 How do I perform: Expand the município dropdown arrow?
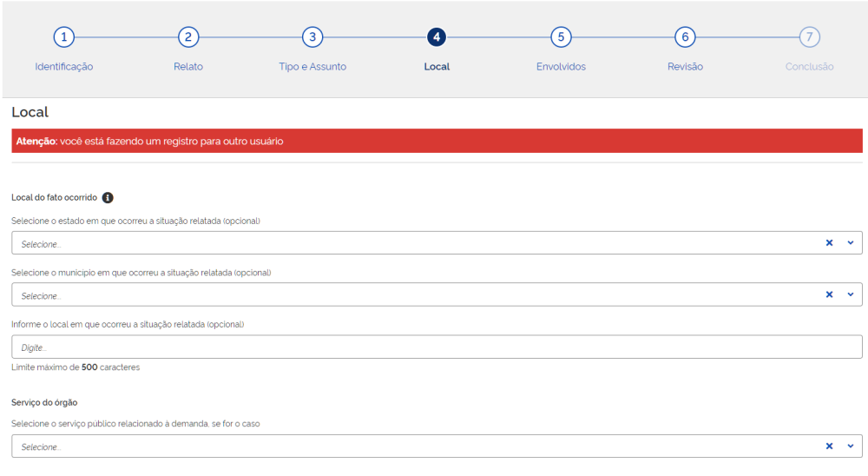coord(851,294)
